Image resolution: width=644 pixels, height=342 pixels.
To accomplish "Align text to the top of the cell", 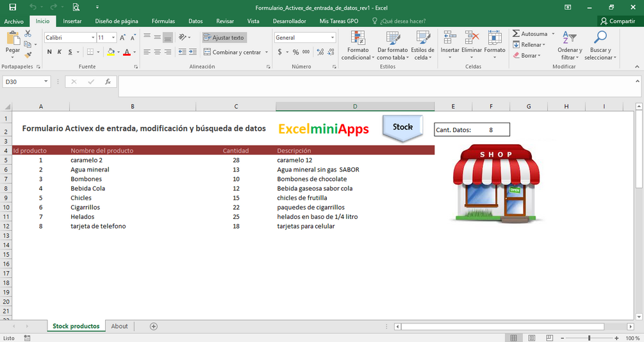I will 147,37.
